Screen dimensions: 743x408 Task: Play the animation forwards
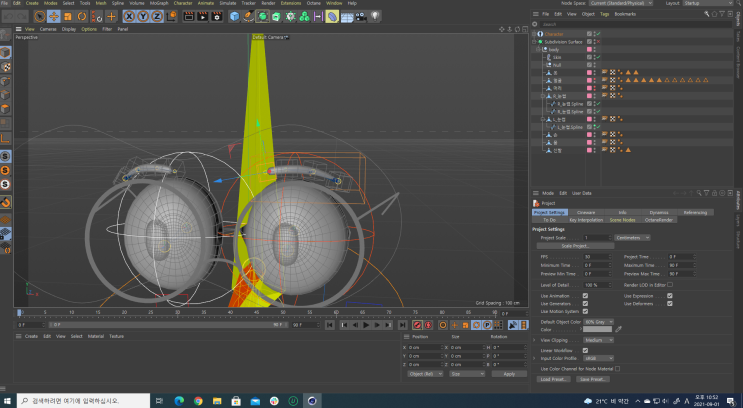click(366, 325)
